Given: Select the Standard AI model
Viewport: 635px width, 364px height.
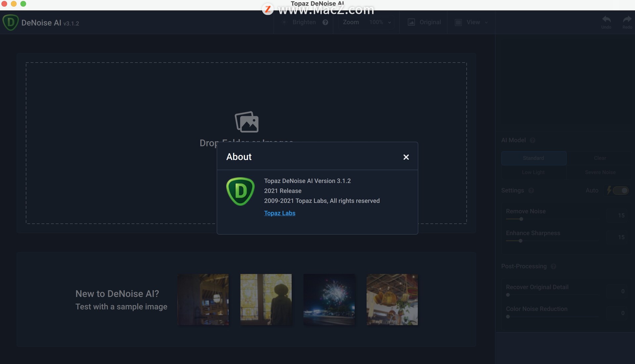Looking at the screenshot, I should 533,158.
